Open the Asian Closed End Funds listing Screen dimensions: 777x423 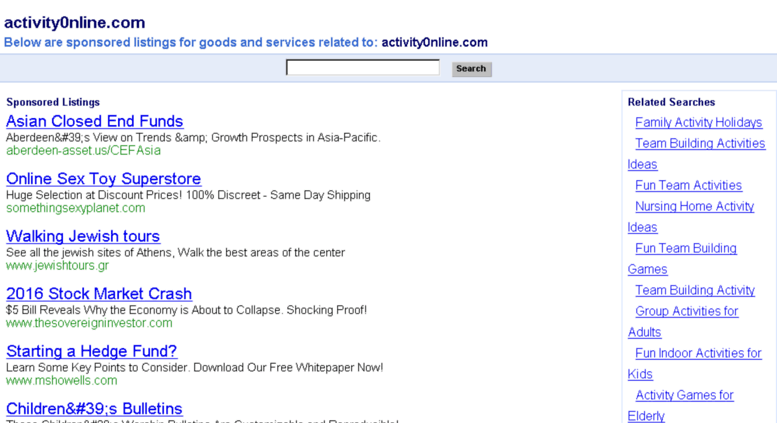click(x=95, y=122)
